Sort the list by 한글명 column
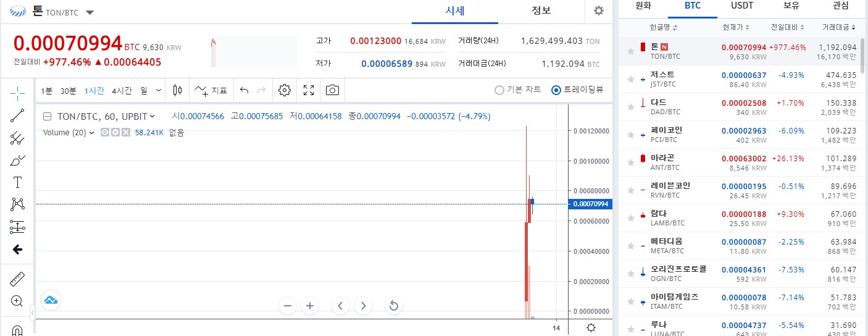Screen dimensions: 868x336 (x=663, y=27)
